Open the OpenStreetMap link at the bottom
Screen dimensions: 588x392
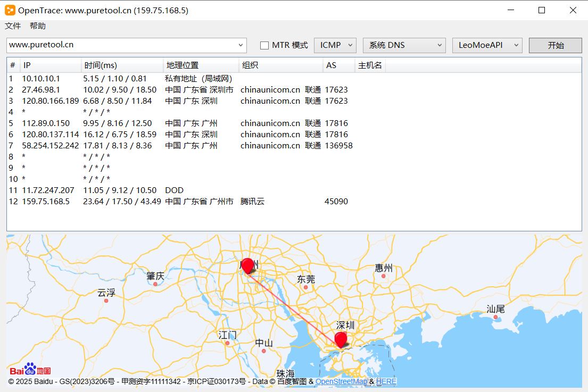(x=341, y=381)
